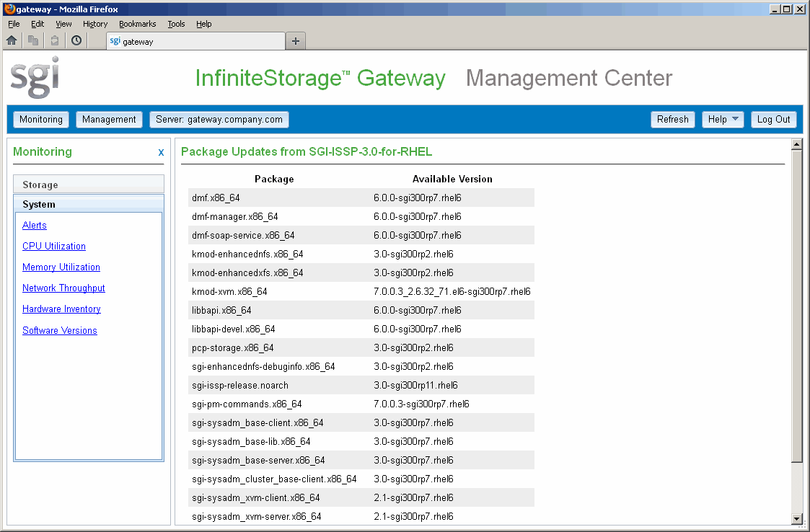810x532 pixels.
Task: Click libbapi-devel.x86_64 package
Action: coord(234,329)
